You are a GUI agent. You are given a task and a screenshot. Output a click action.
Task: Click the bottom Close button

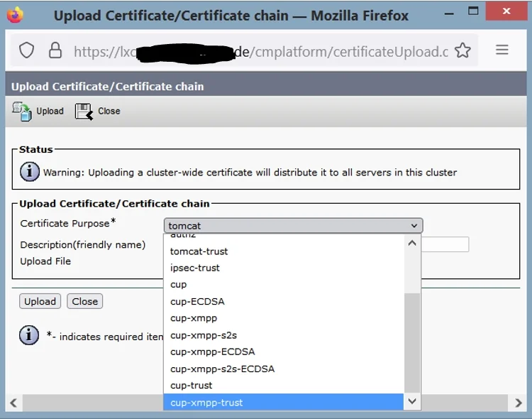pos(85,301)
